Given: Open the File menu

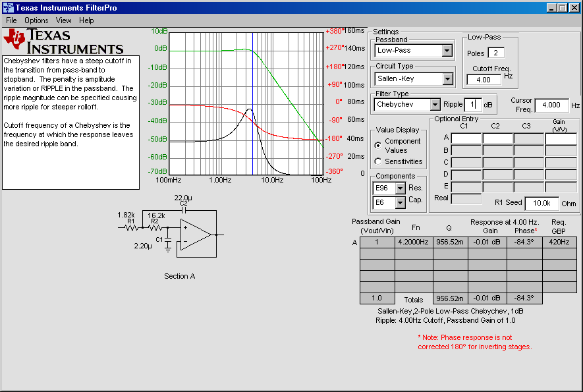Looking at the screenshot, I should pyautogui.click(x=11, y=20).
